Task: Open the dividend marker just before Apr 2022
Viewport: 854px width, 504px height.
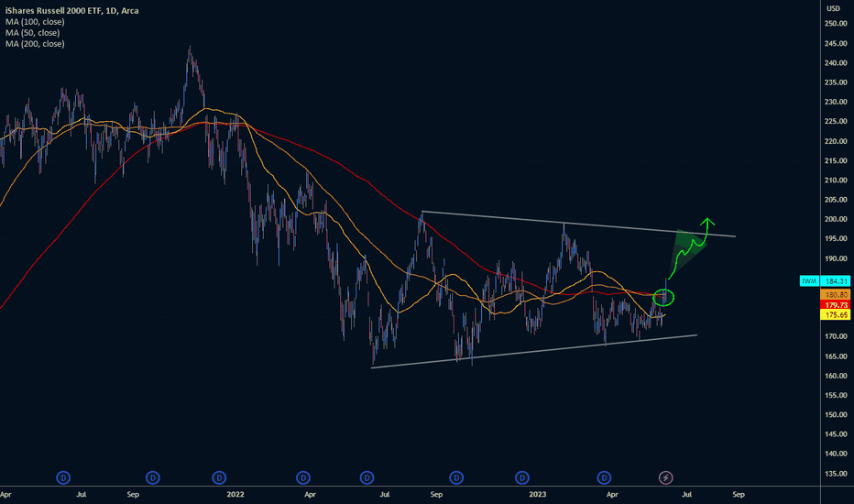Action: coord(302,477)
